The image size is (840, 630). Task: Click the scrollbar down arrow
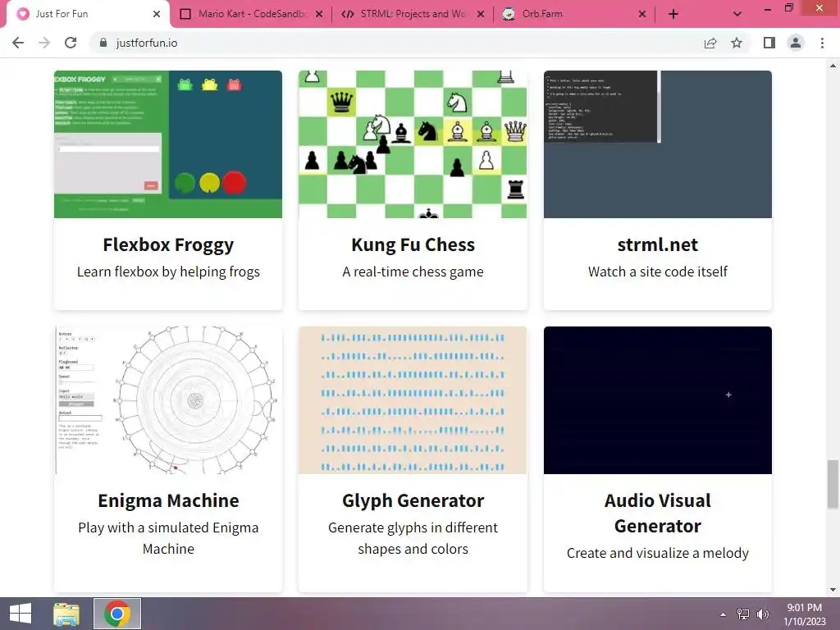point(833,590)
